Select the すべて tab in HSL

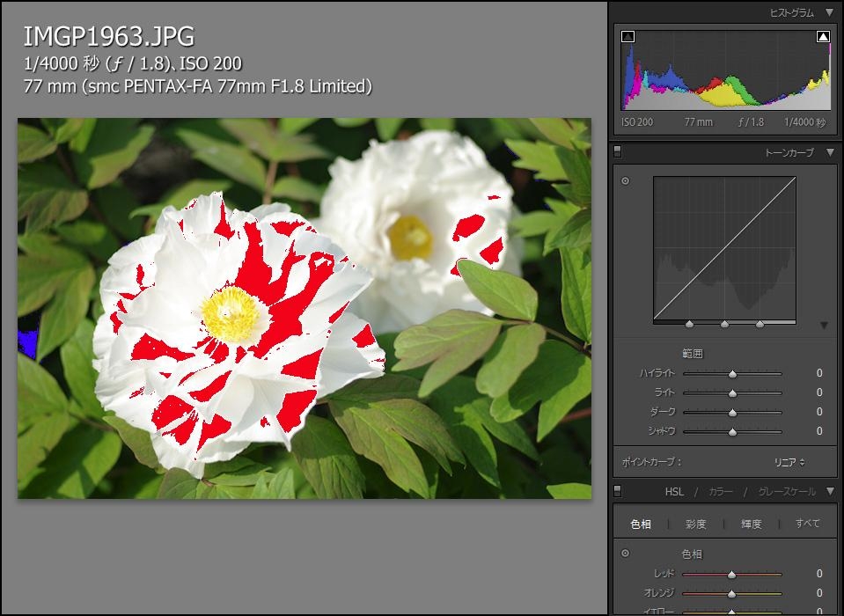click(807, 524)
